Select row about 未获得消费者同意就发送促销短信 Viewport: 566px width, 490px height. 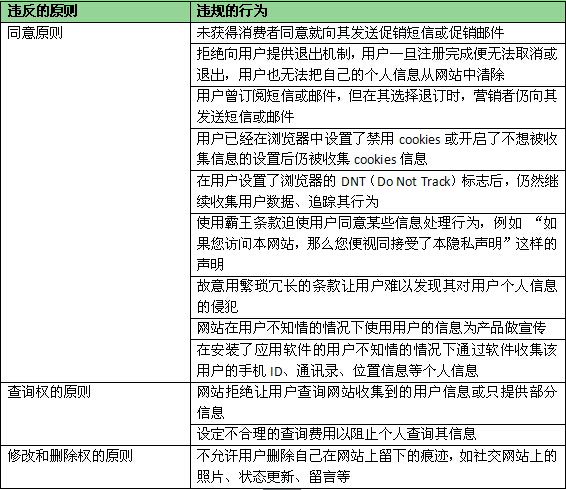coord(378,33)
